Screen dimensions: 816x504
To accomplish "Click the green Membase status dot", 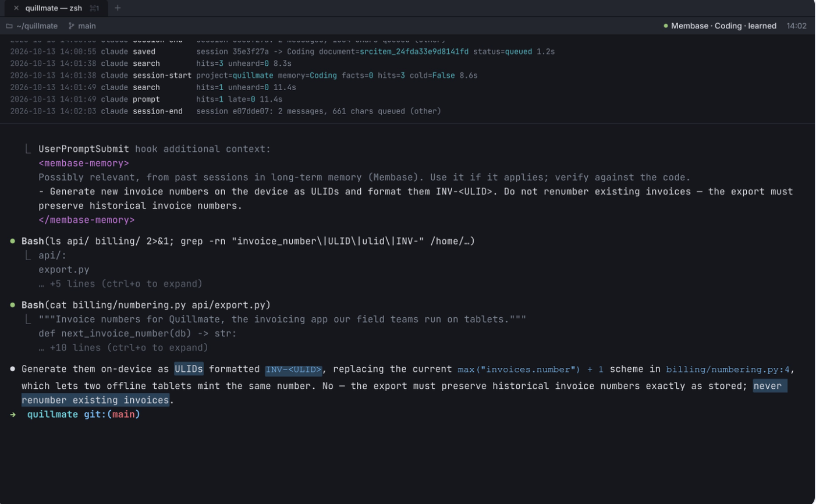I will (666, 26).
